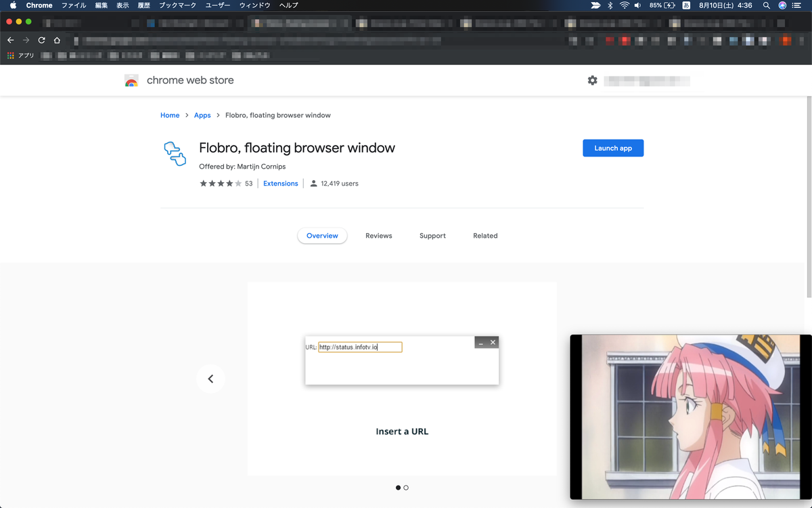Switch to the Reviews tab
This screenshot has width=812, height=508.
[x=378, y=235]
